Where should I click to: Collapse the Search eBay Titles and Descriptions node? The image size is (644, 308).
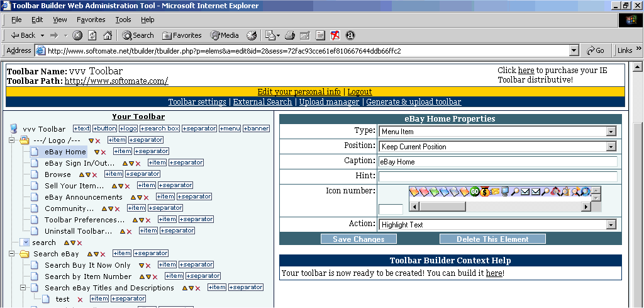click(x=23, y=288)
